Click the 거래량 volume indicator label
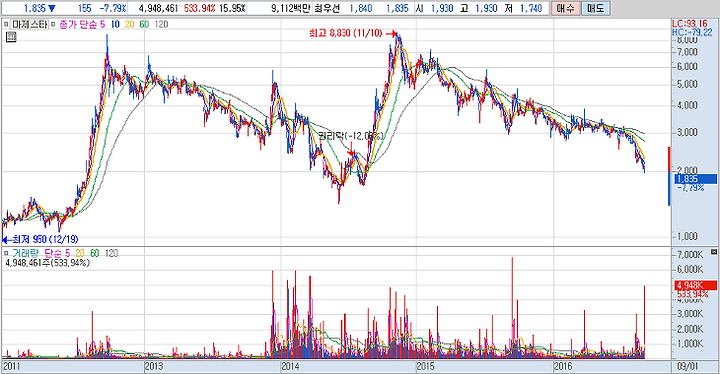This screenshot has width=720, height=374. click(26, 253)
